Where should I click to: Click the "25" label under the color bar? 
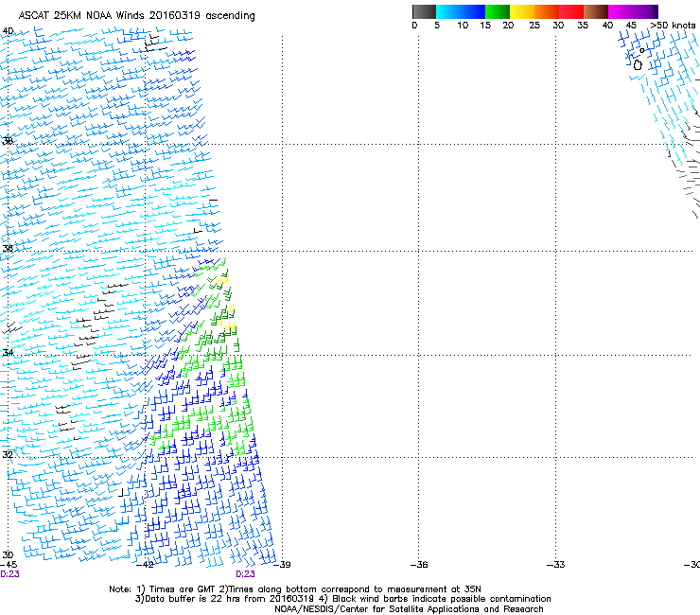(534, 26)
